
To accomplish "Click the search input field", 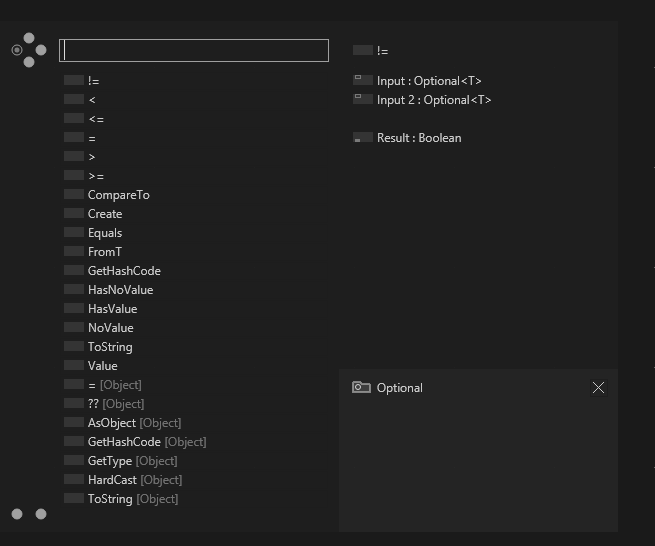I will tap(194, 51).
